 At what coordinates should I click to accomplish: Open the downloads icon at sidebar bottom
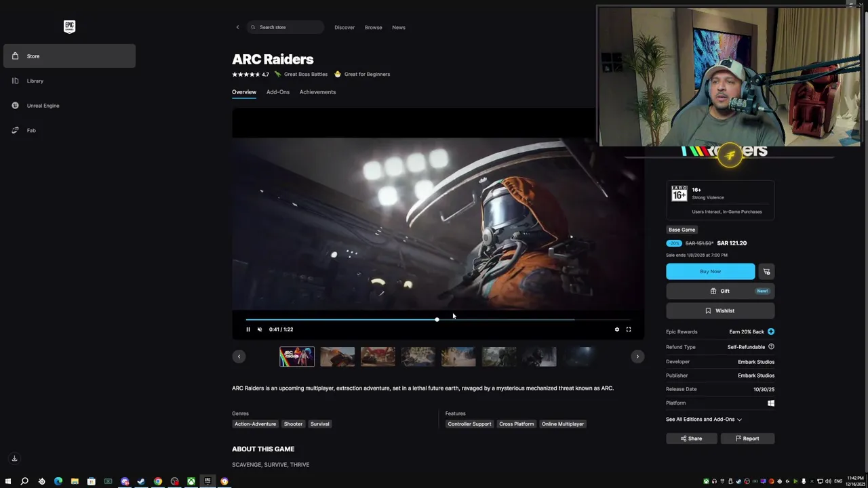click(14, 458)
